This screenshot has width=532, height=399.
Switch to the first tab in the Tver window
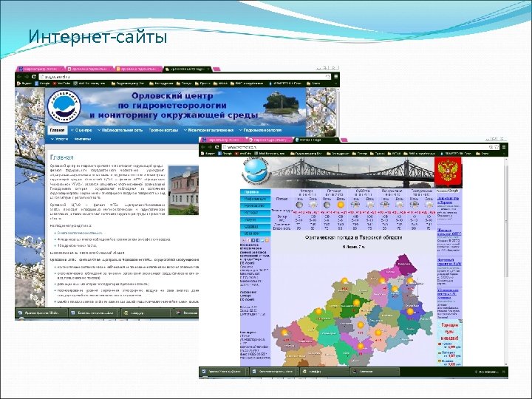[222, 140]
